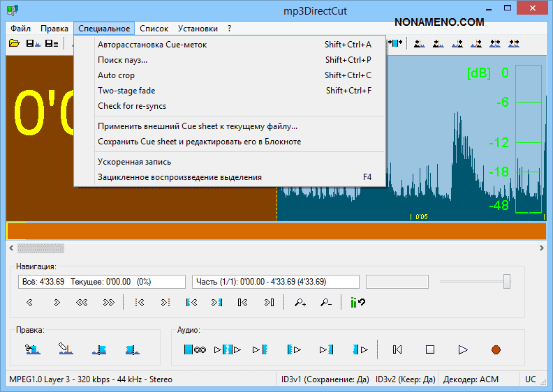Select Two-stage fade menu item
The width and height of the screenshot is (553, 392).
tap(126, 91)
